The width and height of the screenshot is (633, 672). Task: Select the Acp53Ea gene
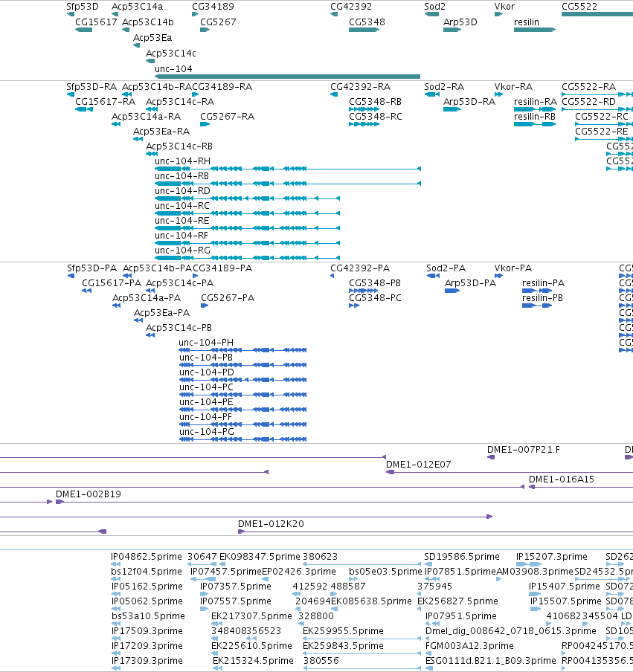[136, 45]
